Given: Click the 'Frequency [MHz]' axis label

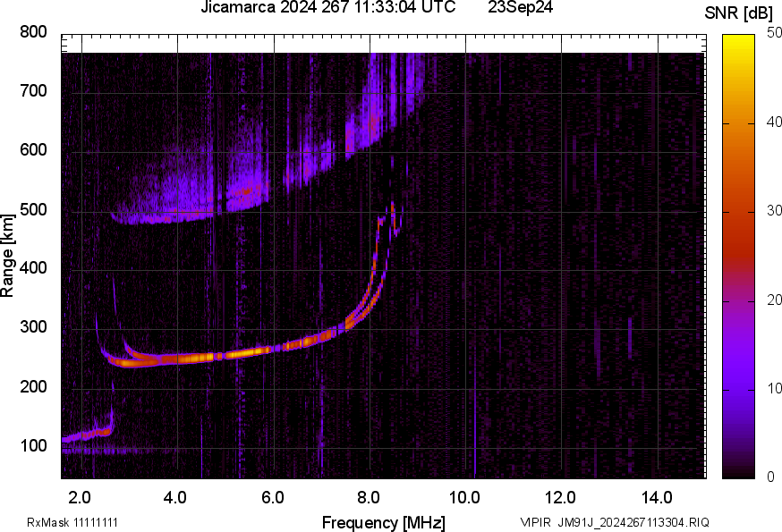Looking at the screenshot, I should tap(384, 522).
